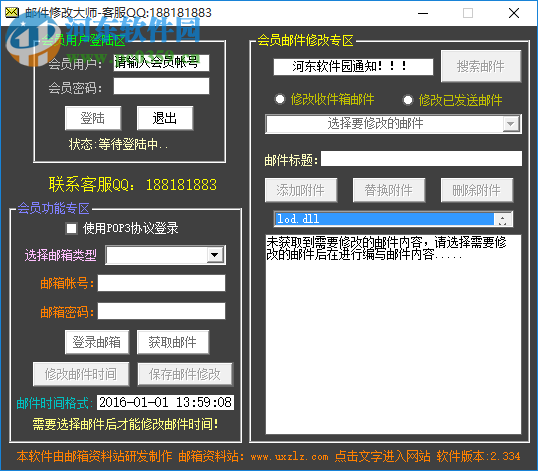Click the 邮件标题 input field
The height and width of the screenshot is (471, 538).
coord(421,159)
